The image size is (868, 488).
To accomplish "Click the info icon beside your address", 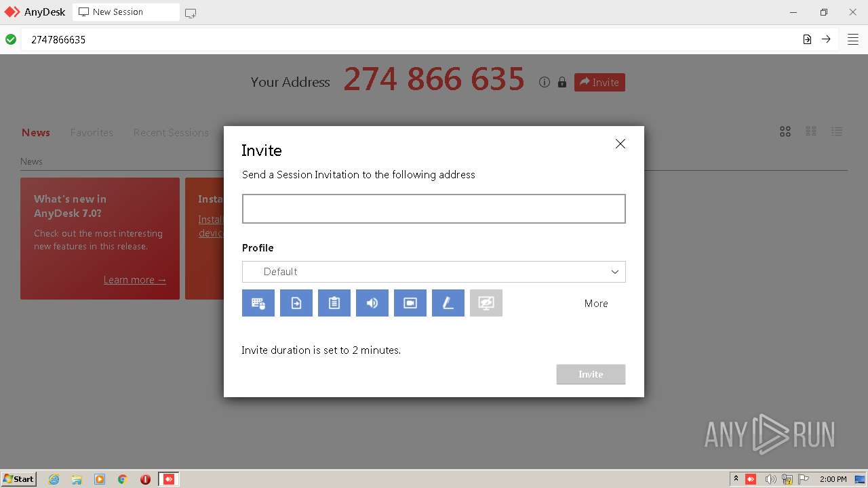I will (x=544, y=82).
